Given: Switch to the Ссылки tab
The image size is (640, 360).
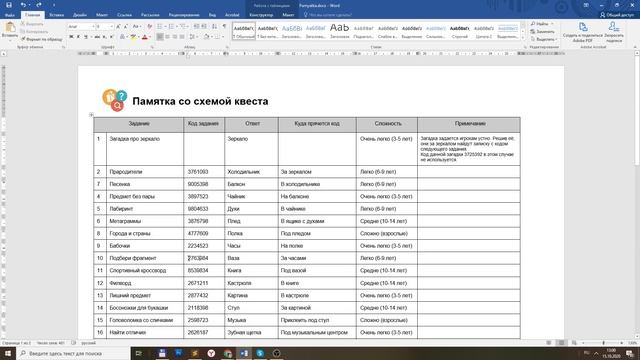Looking at the screenshot, I should [124, 15].
